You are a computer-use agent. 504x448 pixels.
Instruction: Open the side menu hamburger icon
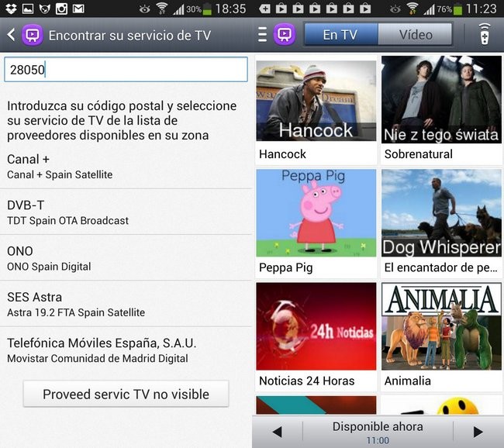coord(262,34)
